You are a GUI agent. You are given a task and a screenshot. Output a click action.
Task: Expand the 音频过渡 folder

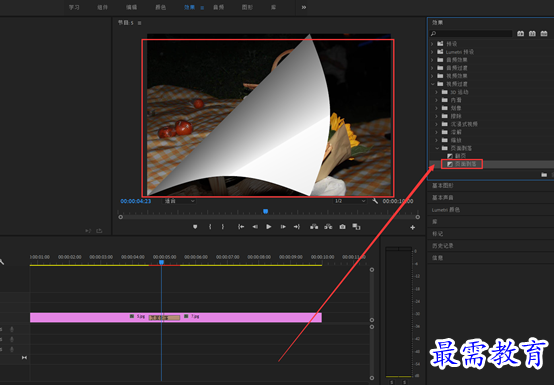pyautogui.click(x=432, y=68)
